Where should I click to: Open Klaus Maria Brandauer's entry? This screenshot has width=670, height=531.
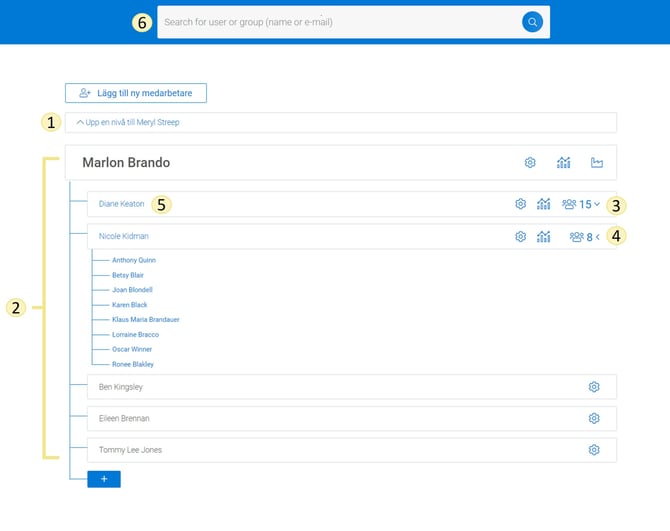[145, 319]
